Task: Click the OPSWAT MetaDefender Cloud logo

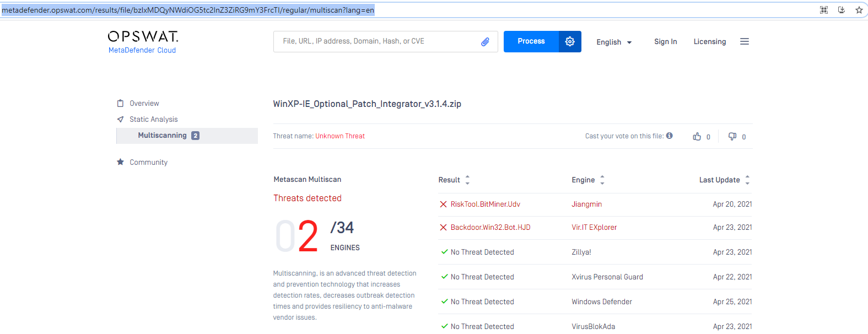Action: (143, 42)
